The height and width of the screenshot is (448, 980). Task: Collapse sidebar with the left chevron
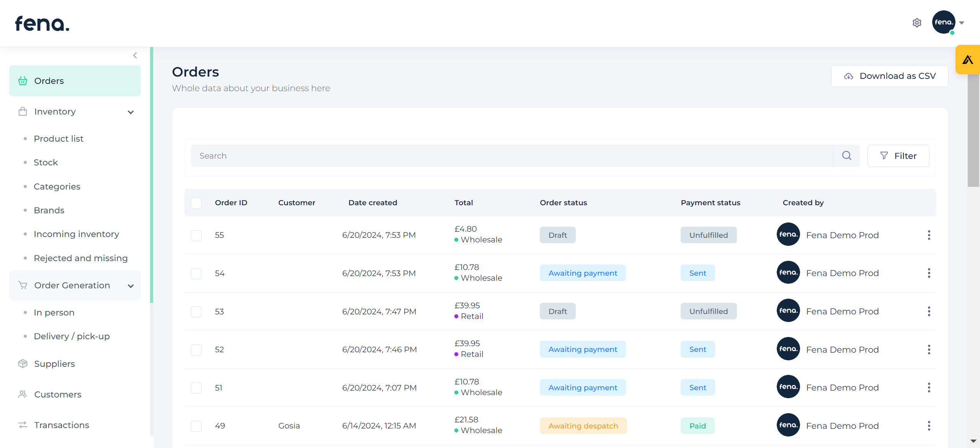point(135,56)
